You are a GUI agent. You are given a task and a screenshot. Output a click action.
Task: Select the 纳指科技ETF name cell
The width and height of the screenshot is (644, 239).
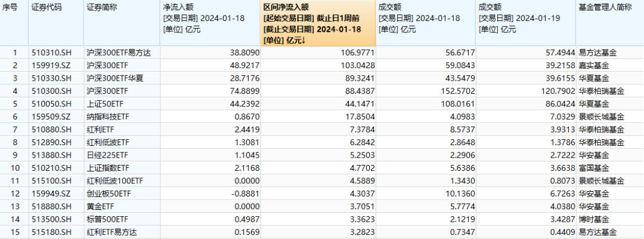click(110, 116)
